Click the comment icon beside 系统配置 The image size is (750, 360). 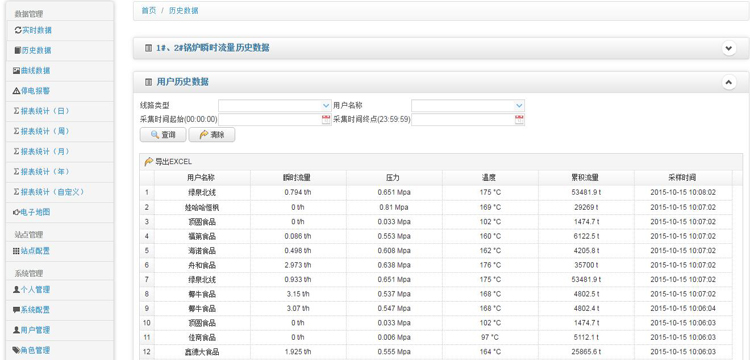coord(16,310)
